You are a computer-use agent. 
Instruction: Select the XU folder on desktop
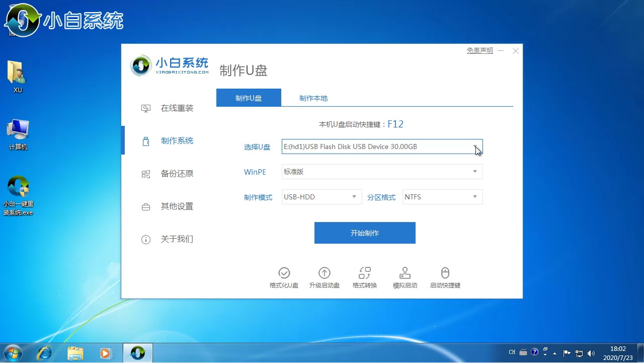(x=18, y=77)
